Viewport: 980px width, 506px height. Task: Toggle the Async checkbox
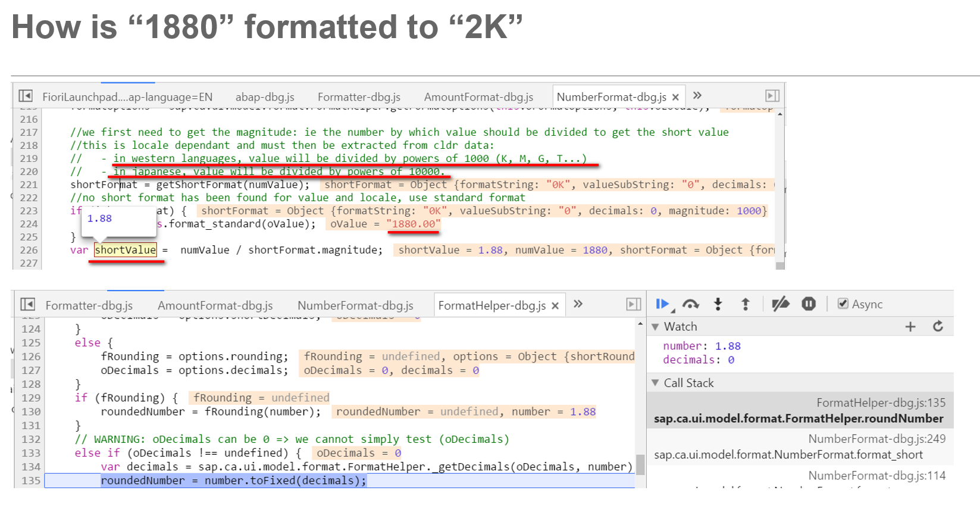843,304
